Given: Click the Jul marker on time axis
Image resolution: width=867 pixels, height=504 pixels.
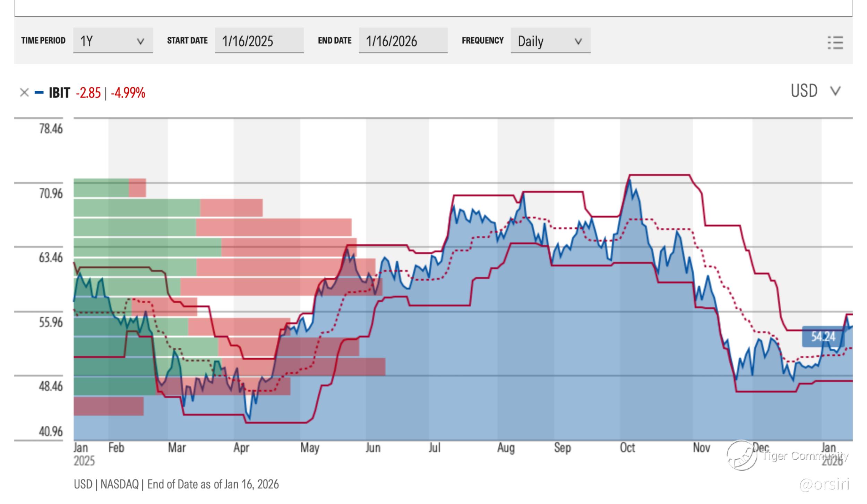Looking at the screenshot, I should [434, 447].
